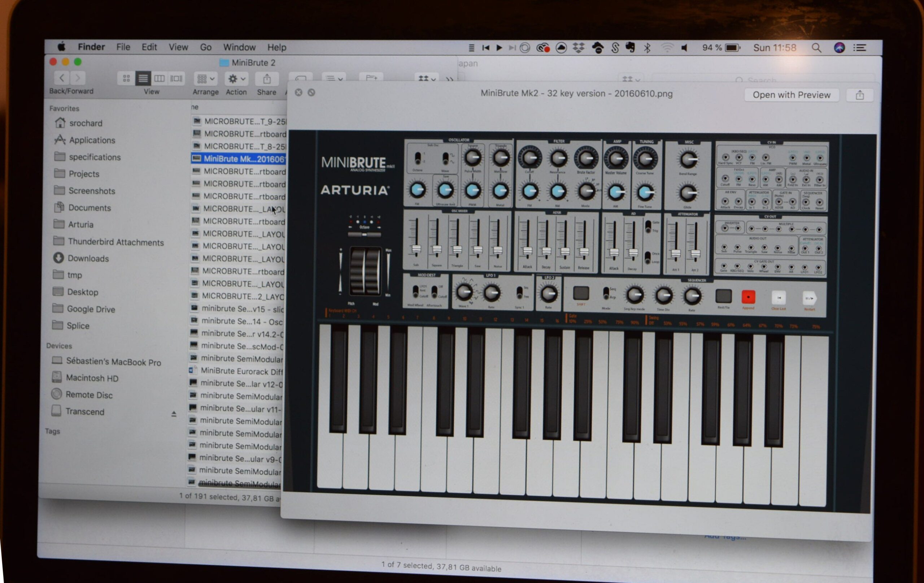Open Spotlight search from the menu bar

click(x=816, y=48)
